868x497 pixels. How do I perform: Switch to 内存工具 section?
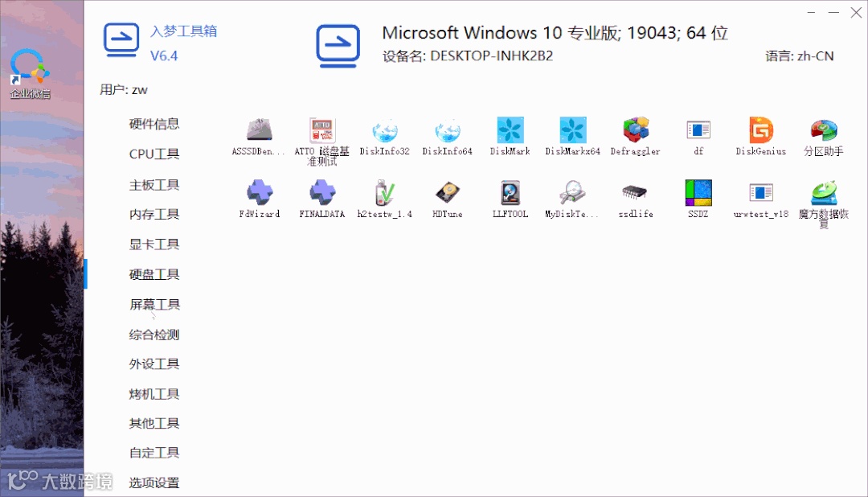click(154, 215)
